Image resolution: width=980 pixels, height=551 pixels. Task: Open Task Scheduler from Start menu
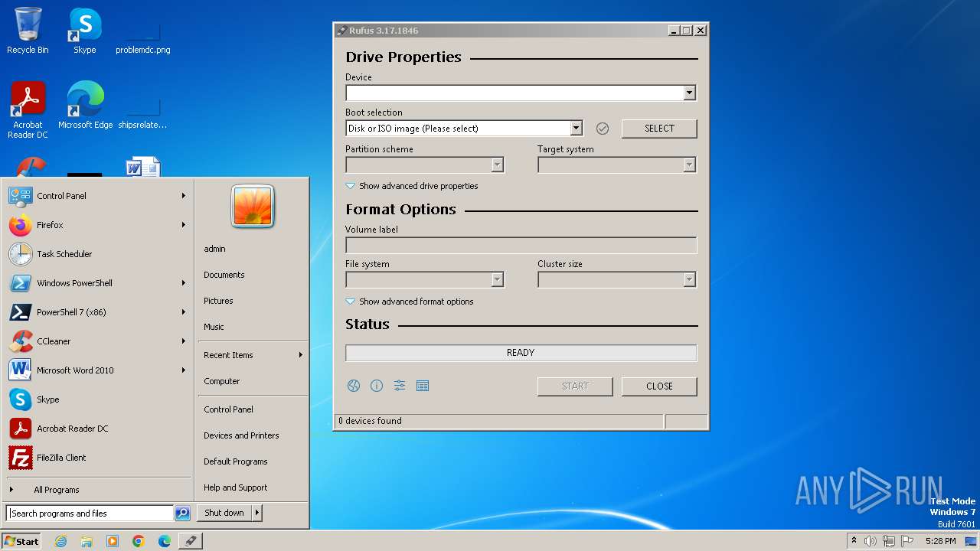click(98, 254)
